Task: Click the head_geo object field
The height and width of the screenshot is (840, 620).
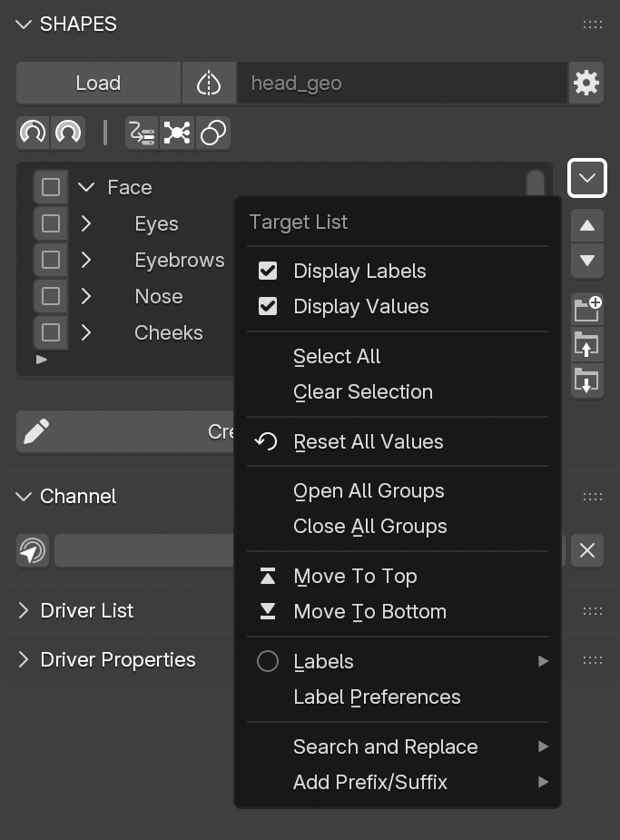Action: 402,83
